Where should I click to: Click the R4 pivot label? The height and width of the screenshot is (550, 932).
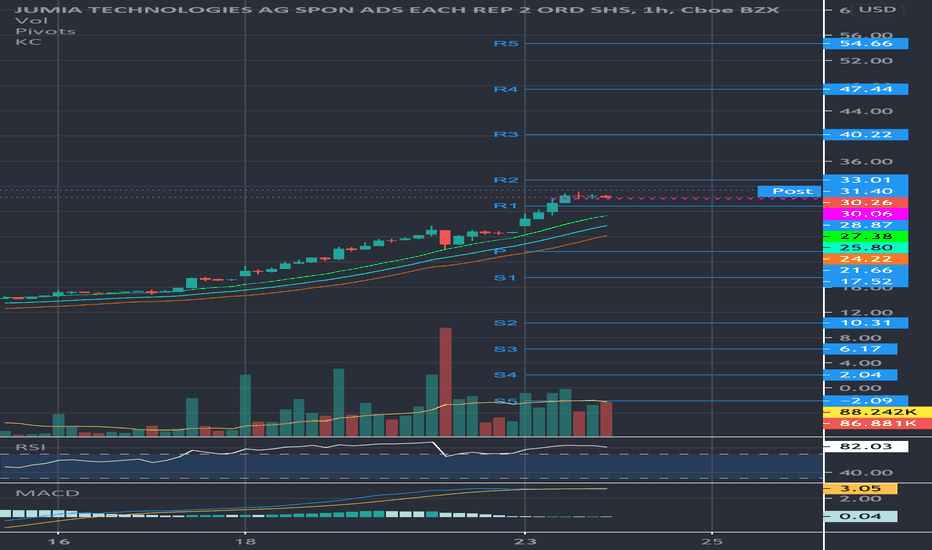pos(506,89)
